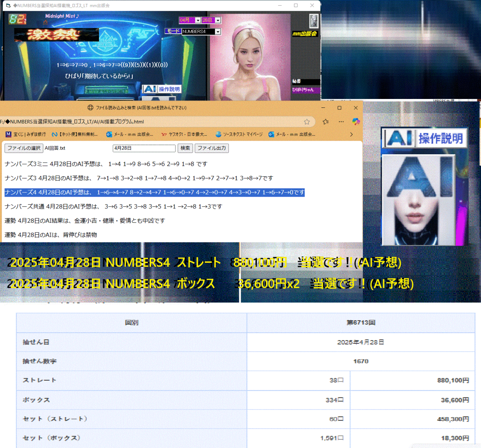Click the 検索 search button
The width and height of the screenshot is (481, 448).
[x=185, y=148]
